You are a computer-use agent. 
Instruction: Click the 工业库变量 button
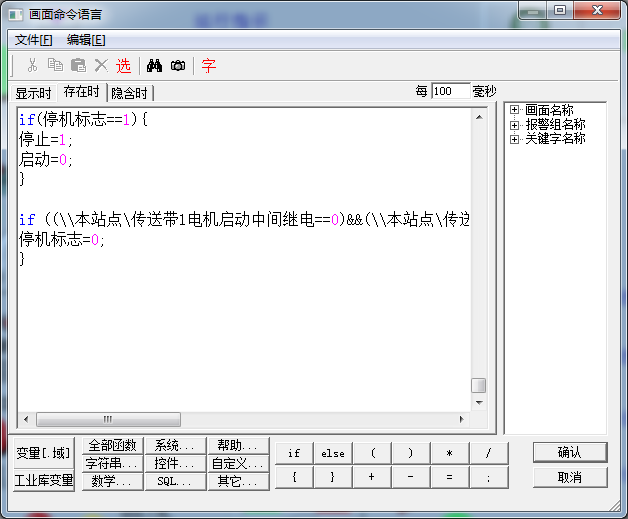tap(44, 480)
